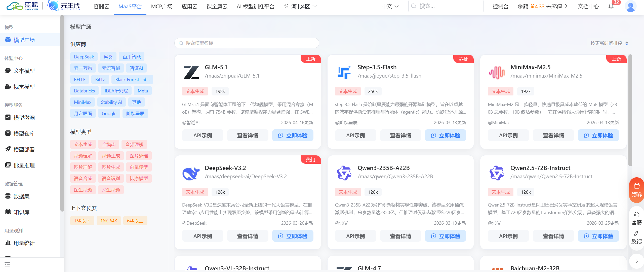Open the 文档中心 docs link

(588, 6)
